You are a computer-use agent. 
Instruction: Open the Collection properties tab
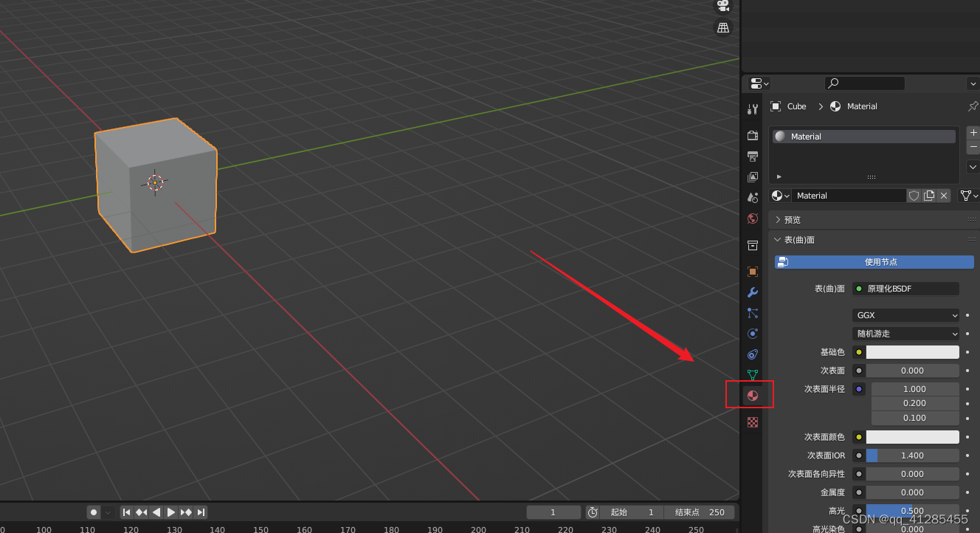pyautogui.click(x=753, y=245)
